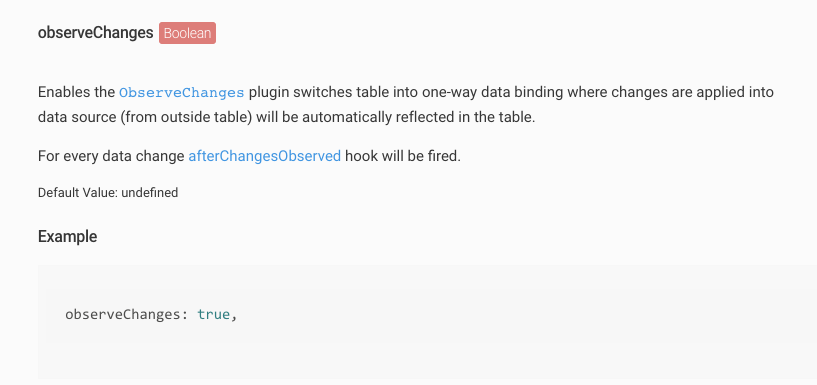Click the text 'For every data change'
Viewport: 817px width, 385px height.
coord(111,156)
